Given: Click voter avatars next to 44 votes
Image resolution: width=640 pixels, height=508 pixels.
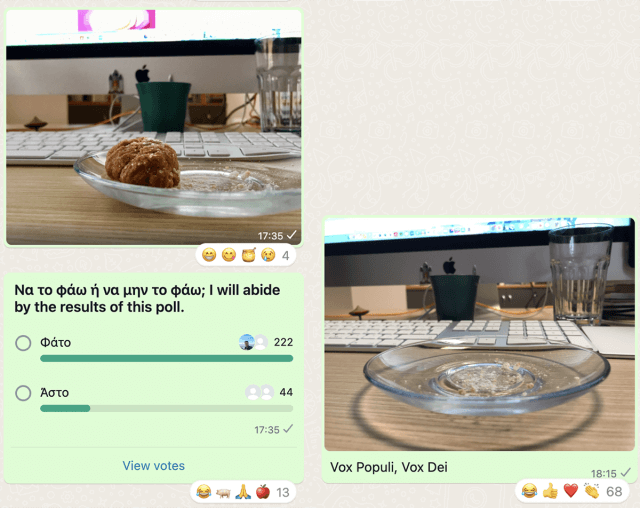Looking at the screenshot, I should 260,392.
